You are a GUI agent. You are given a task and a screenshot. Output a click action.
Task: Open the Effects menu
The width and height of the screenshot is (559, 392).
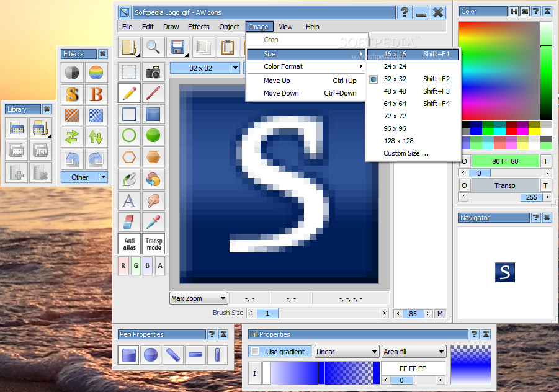(x=199, y=27)
